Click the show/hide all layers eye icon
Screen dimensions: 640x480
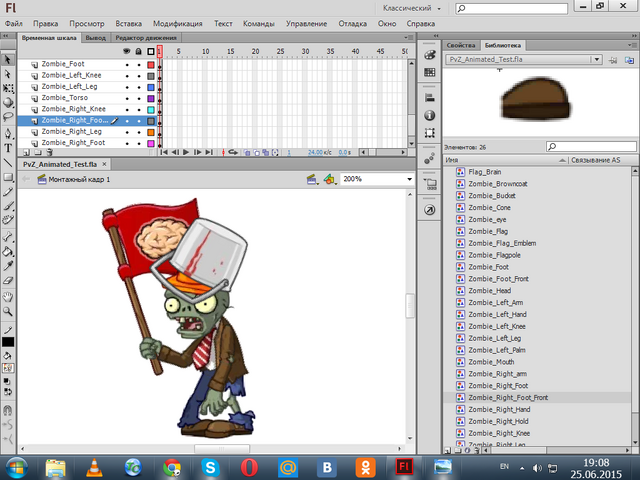pos(127,51)
